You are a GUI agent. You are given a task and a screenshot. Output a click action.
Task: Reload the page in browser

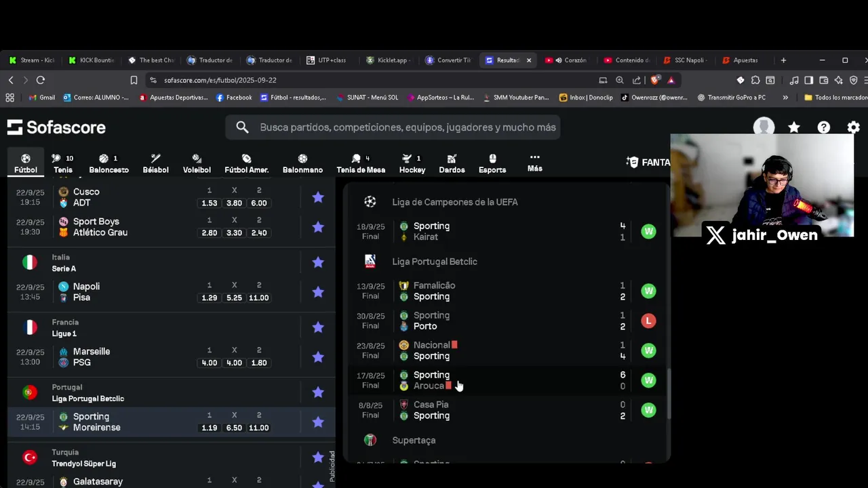(41, 80)
